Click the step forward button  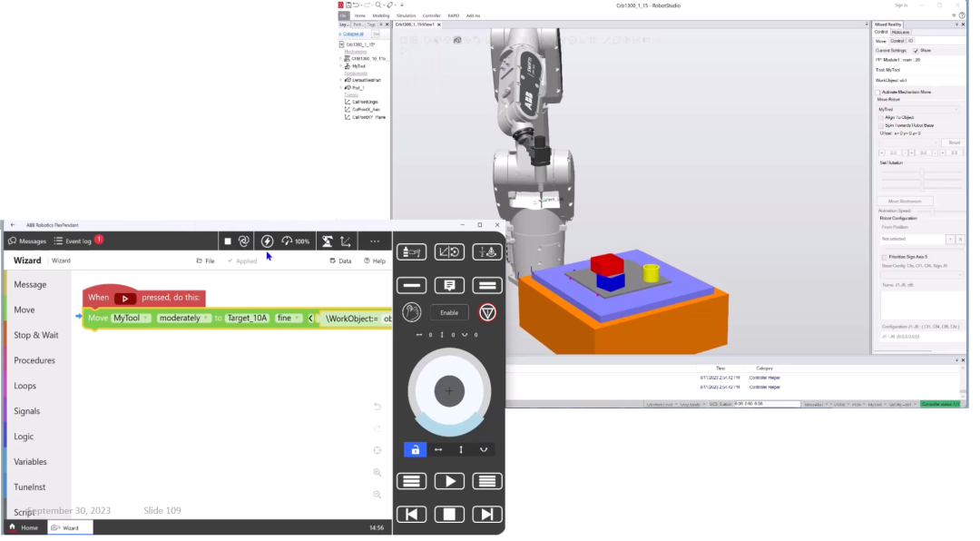pyautogui.click(x=487, y=515)
